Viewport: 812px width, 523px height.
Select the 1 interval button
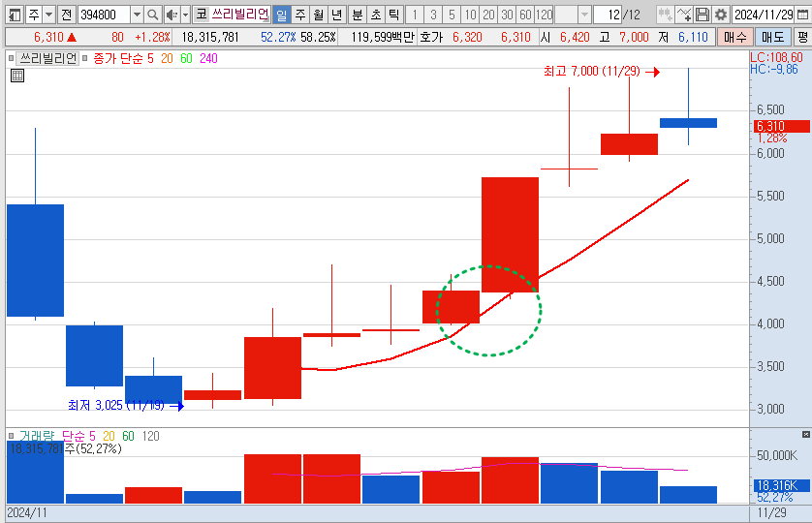coord(415,15)
